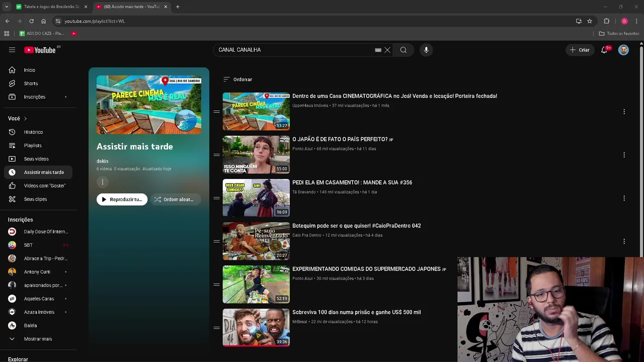Viewport: 644px width, 362px height.
Task: Reload the page in Chrome
Action: [31, 21]
